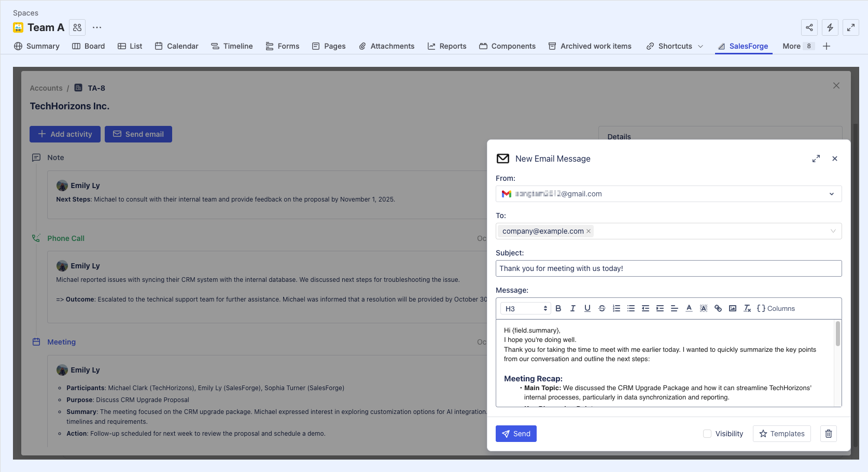Switch to the Timeline tab

click(232, 46)
